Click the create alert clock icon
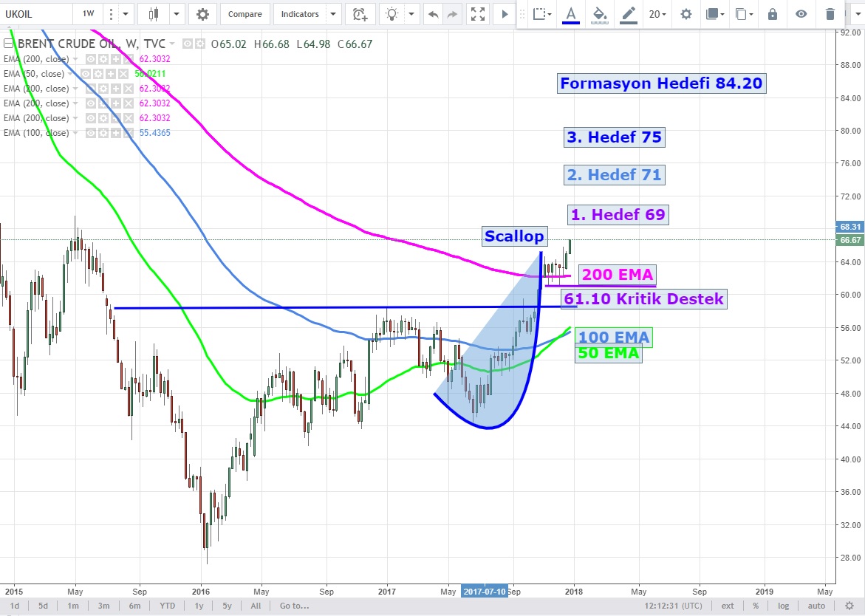865x616 pixels. [x=360, y=14]
